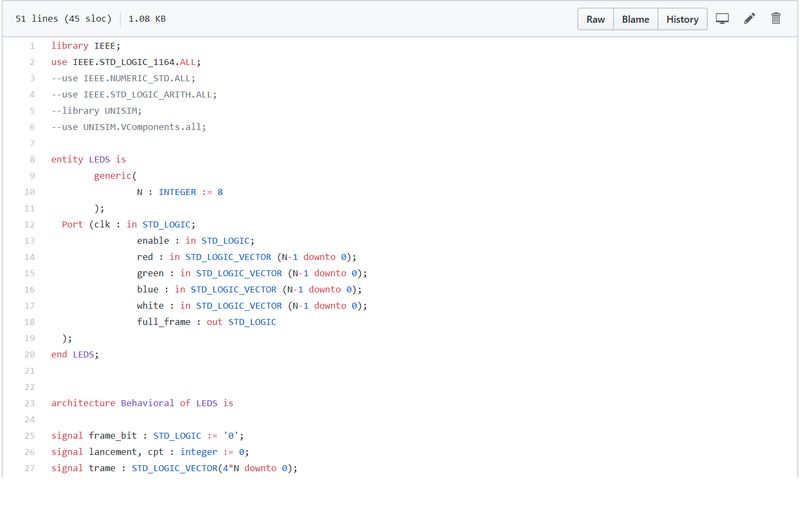
Task: Click the 'end LEDS;' code line
Action: (x=75, y=354)
